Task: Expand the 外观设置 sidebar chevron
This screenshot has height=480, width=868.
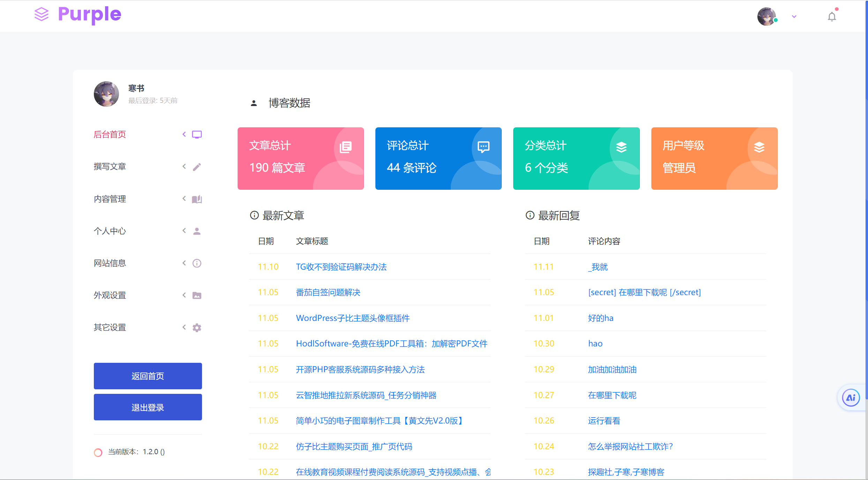Action: pos(184,295)
